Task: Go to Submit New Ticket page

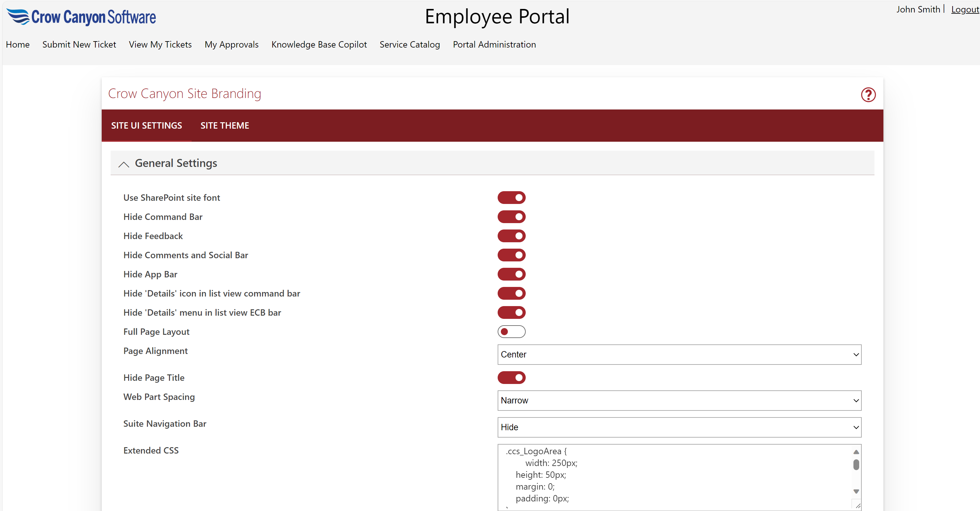Action: pyautogui.click(x=79, y=45)
